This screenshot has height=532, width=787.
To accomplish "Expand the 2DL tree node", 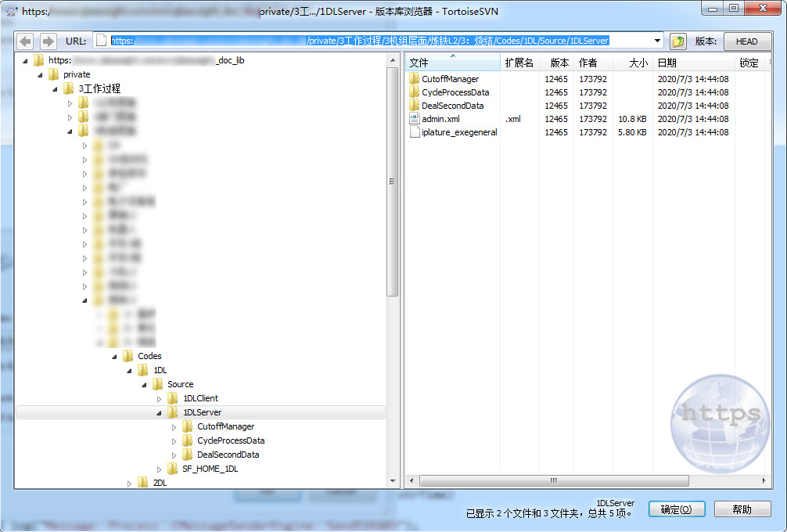I will 130,483.
